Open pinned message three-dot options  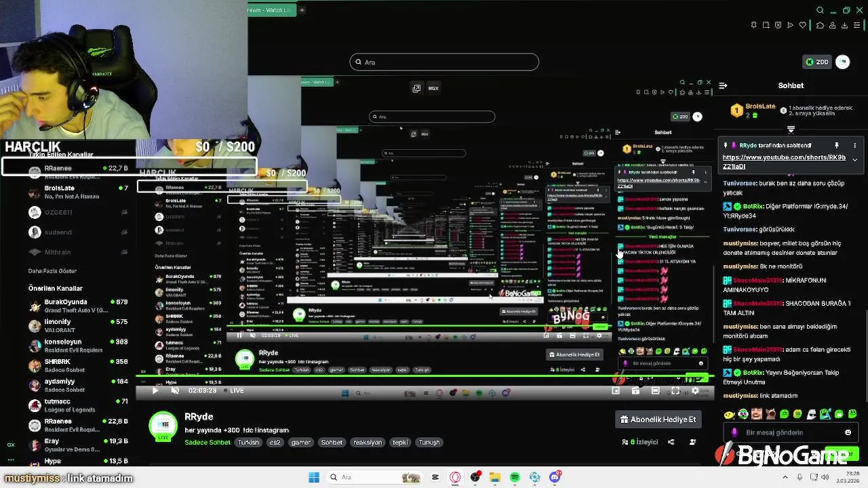854,145
